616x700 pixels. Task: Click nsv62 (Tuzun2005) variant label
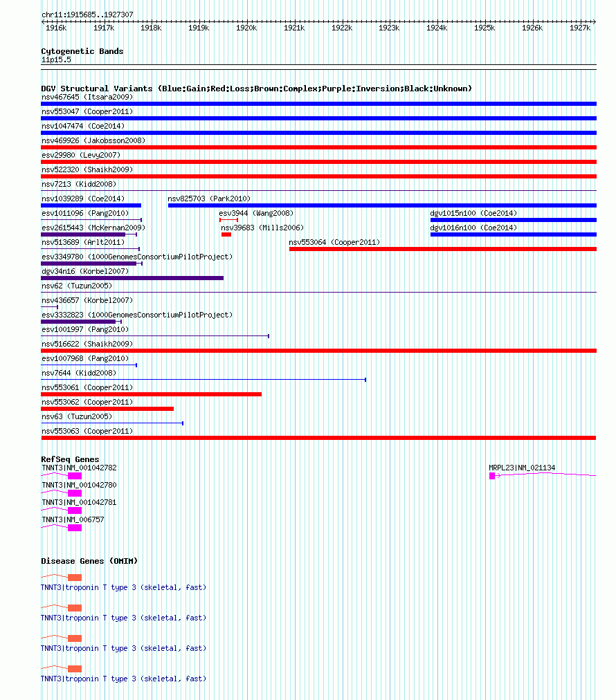(77, 286)
